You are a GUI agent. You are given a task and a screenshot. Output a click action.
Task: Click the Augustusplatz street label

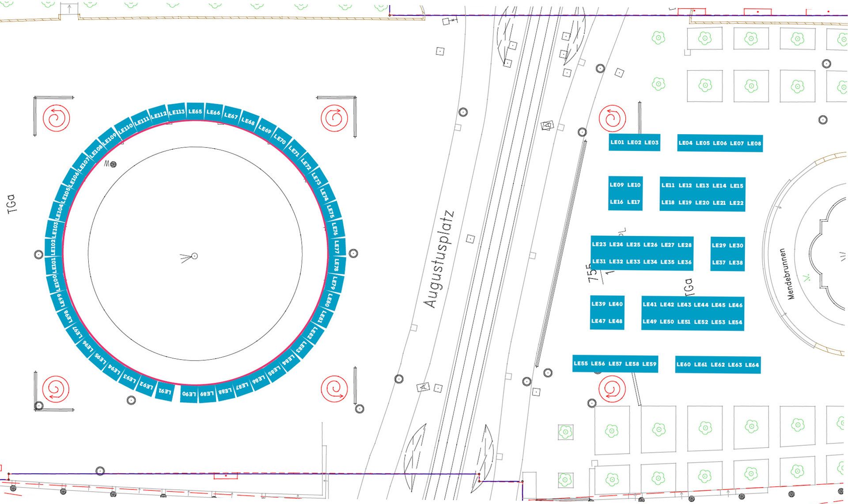[439, 260]
